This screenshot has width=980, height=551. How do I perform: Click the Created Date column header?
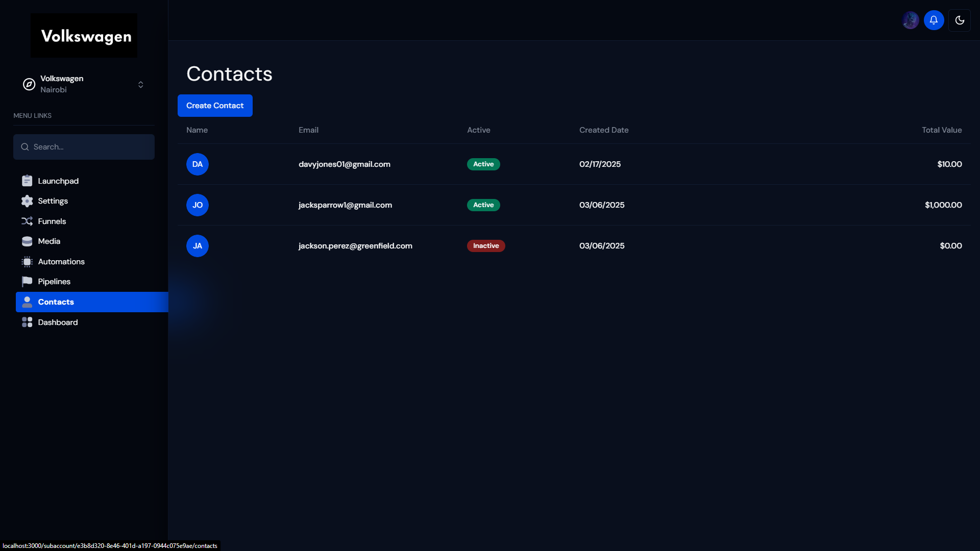(604, 130)
